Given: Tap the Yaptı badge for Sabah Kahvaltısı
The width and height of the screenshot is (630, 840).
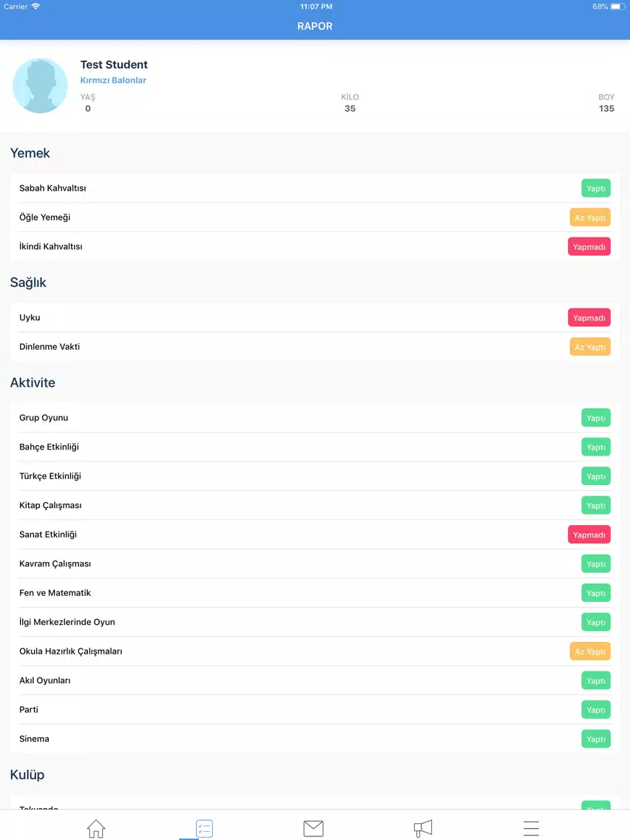Looking at the screenshot, I should [596, 188].
